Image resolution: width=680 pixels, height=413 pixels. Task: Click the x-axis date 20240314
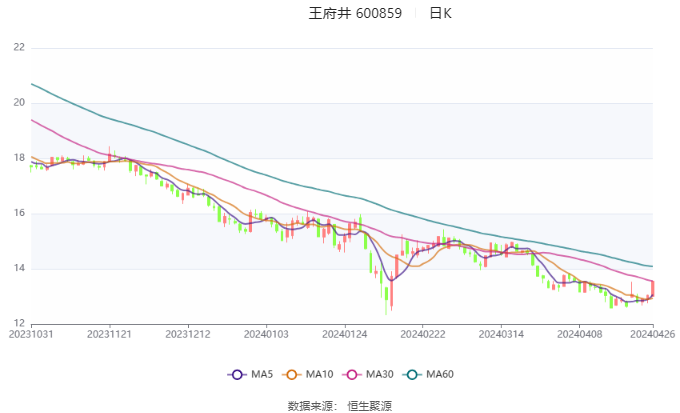pyautogui.click(x=501, y=334)
